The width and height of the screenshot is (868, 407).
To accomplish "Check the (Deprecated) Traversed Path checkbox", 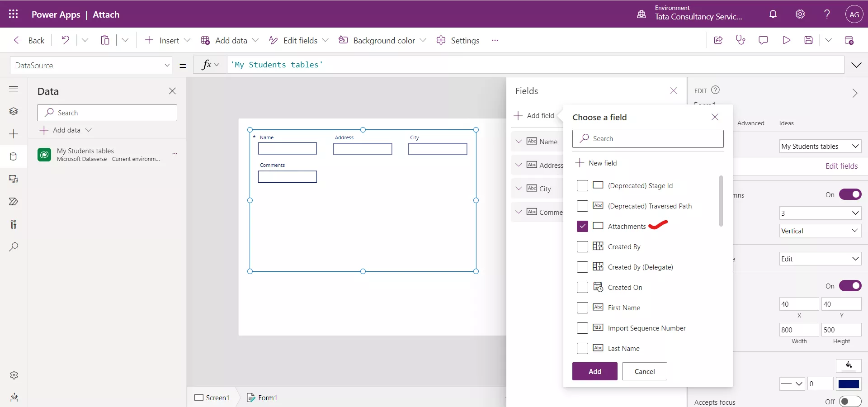I will coord(582,206).
